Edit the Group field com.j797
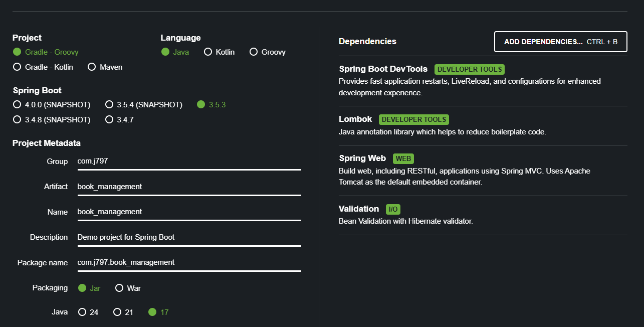Image resolution: width=644 pixels, height=327 pixels. tap(189, 161)
